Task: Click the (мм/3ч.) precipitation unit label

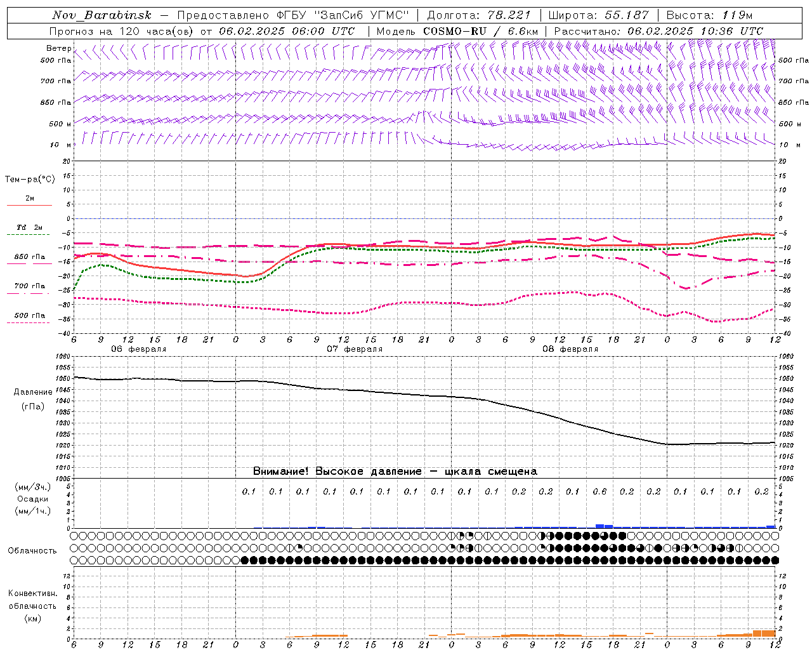Action: (x=32, y=487)
